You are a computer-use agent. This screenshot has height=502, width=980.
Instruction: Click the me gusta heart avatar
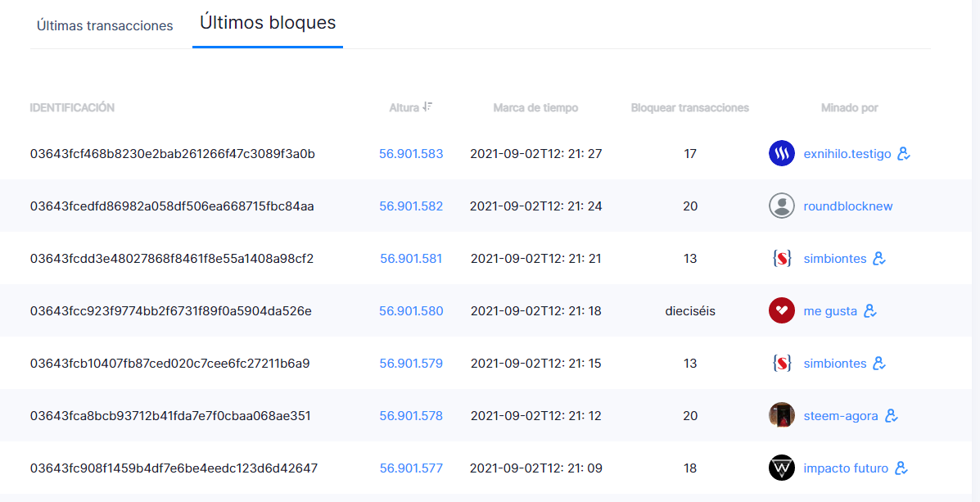[781, 310]
